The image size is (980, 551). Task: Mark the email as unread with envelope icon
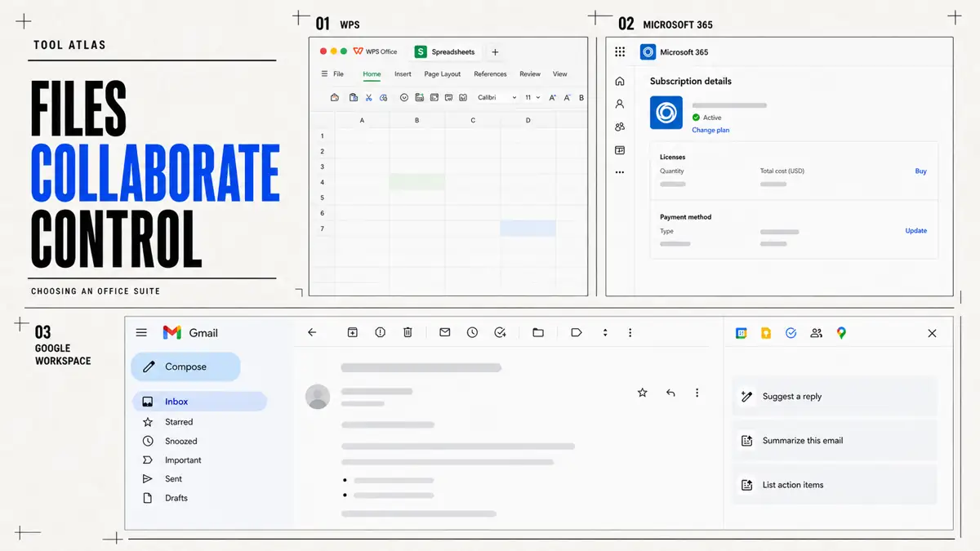coord(445,332)
